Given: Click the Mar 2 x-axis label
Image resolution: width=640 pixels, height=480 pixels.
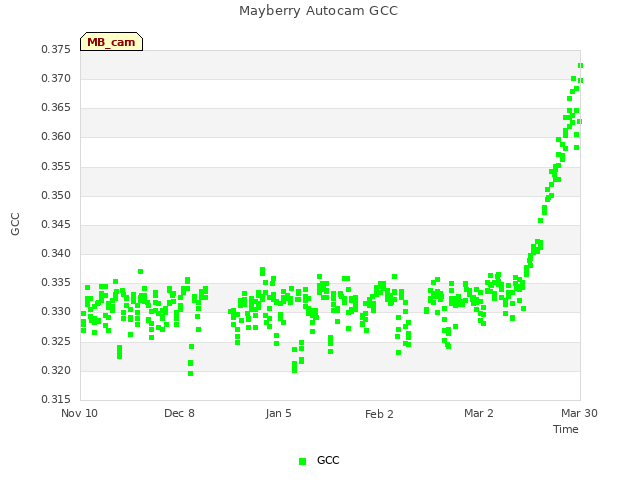Looking at the screenshot, I should 479,413.
